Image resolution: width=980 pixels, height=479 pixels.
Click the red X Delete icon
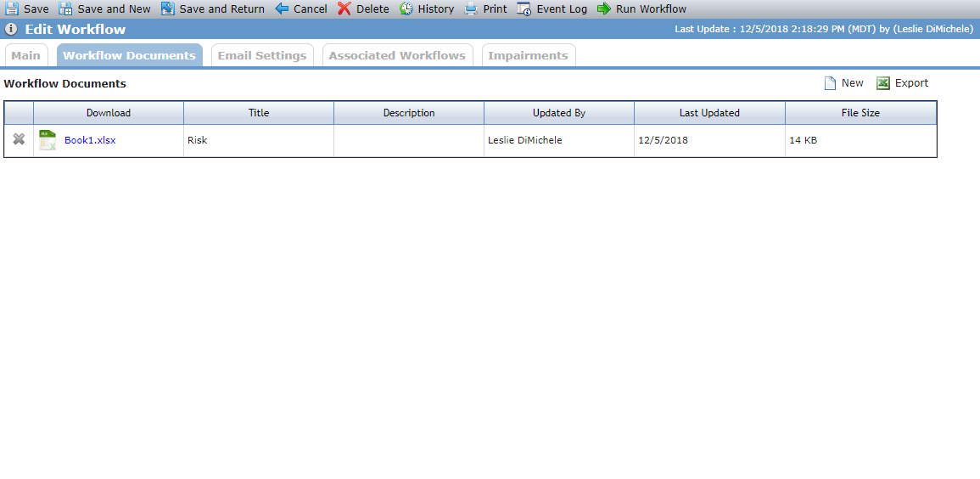coord(344,8)
